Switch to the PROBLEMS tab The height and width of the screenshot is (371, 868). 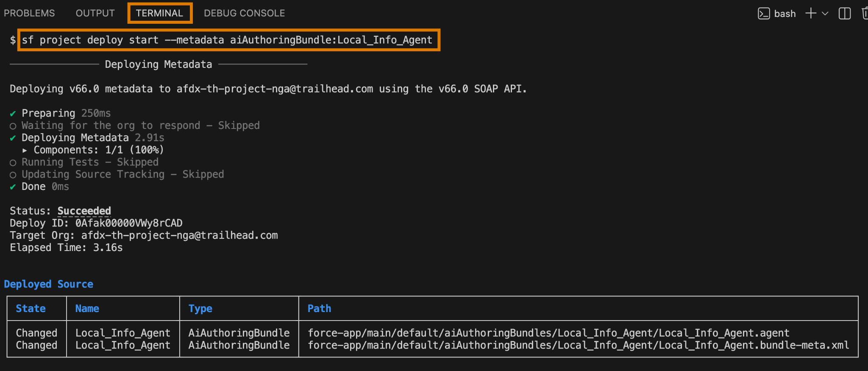(29, 13)
